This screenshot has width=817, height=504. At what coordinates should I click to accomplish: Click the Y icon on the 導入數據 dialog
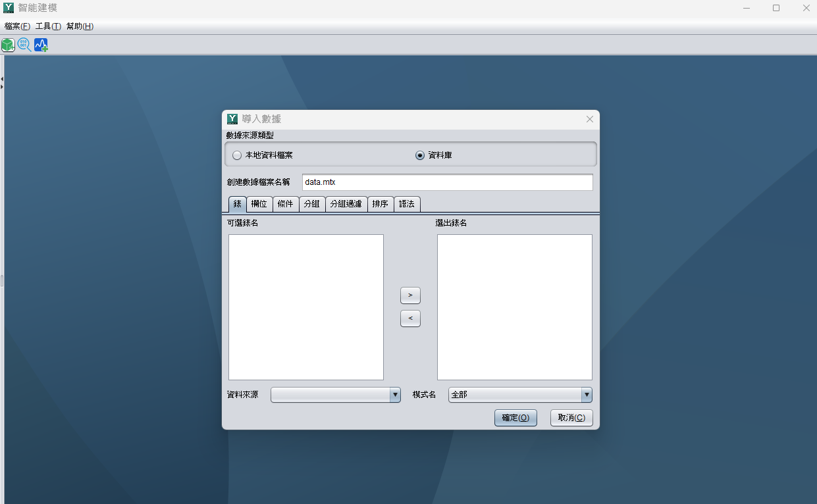[x=232, y=119]
